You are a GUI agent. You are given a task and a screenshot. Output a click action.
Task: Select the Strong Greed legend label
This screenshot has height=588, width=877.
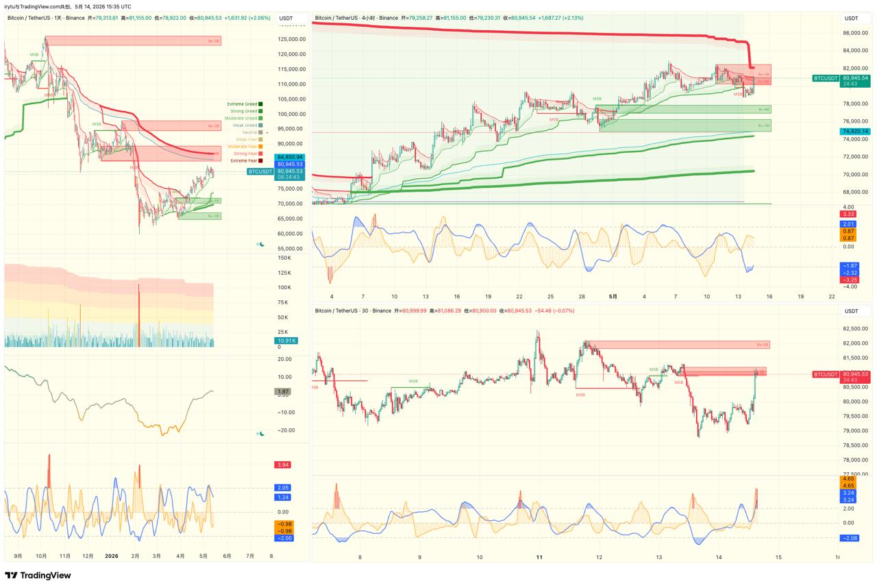tap(243, 111)
